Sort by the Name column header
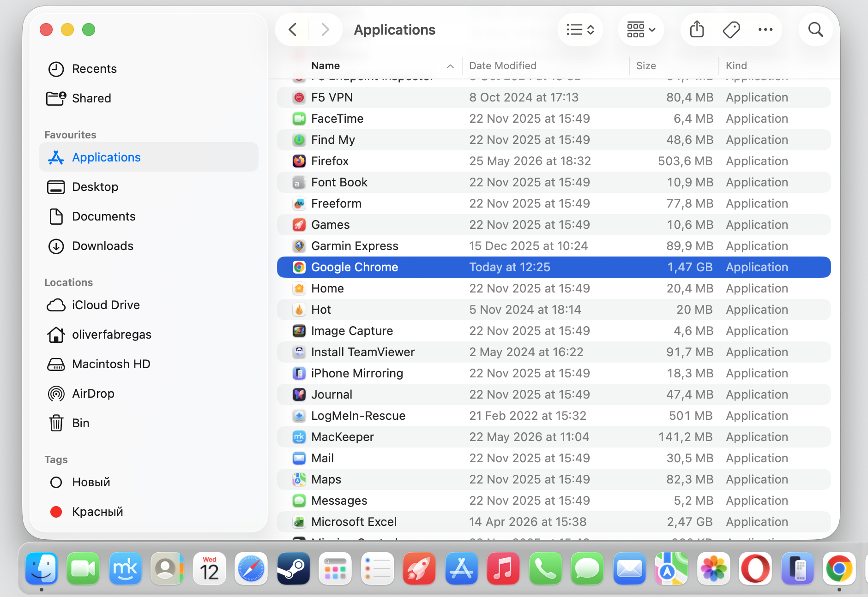This screenshot has width=868, height=597. (x=325, y=66)
